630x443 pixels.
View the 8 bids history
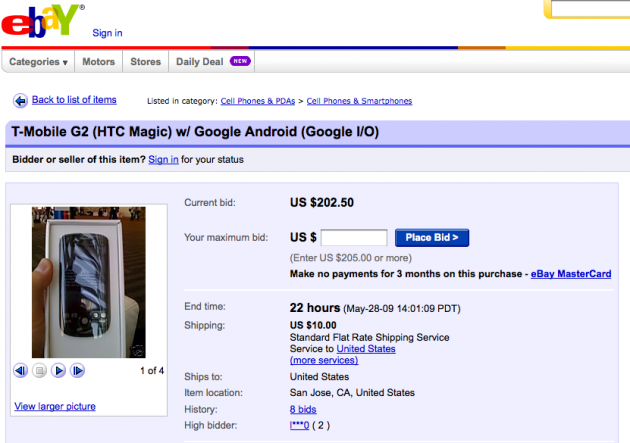click(x=305, y=410)
